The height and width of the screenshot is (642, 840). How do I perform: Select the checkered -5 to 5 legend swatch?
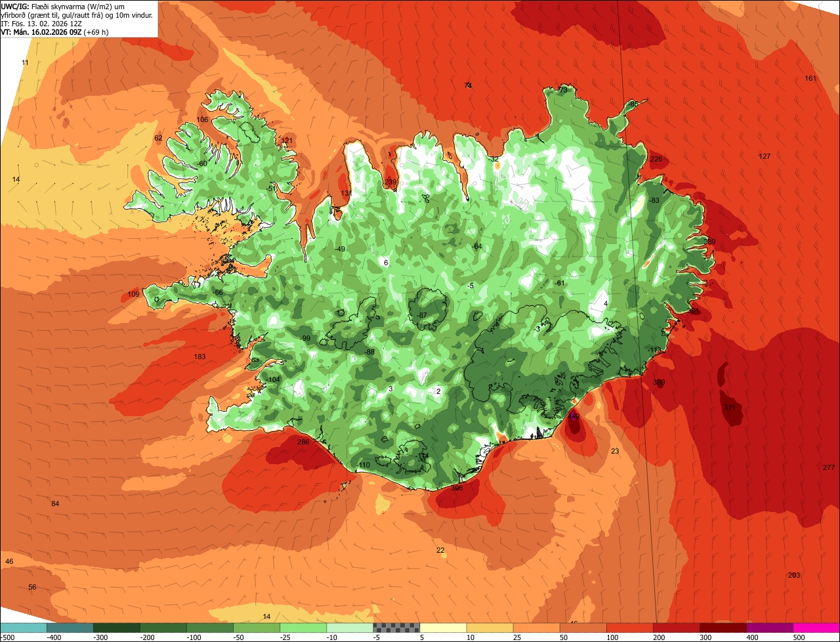[x=396, y=628]
